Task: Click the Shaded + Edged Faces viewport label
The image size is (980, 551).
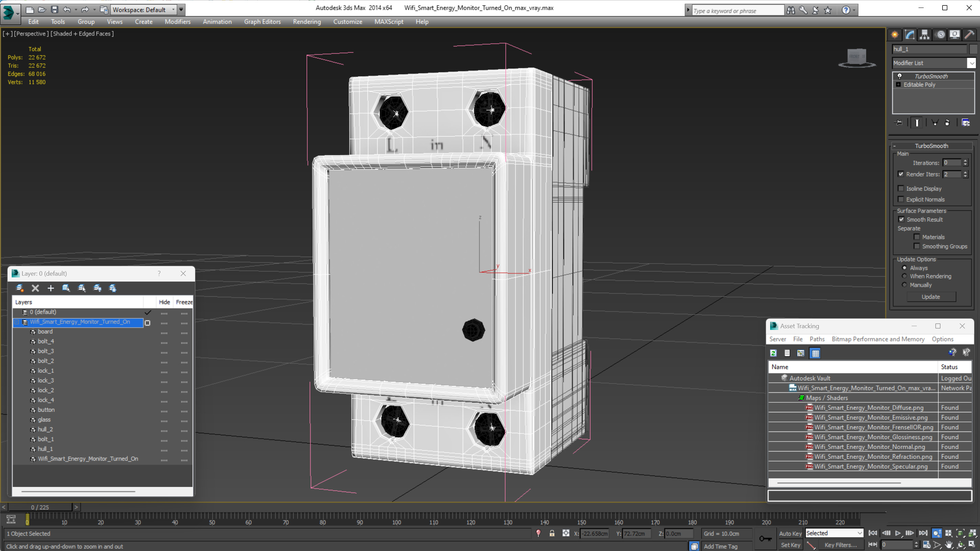Action: point(82,34)
